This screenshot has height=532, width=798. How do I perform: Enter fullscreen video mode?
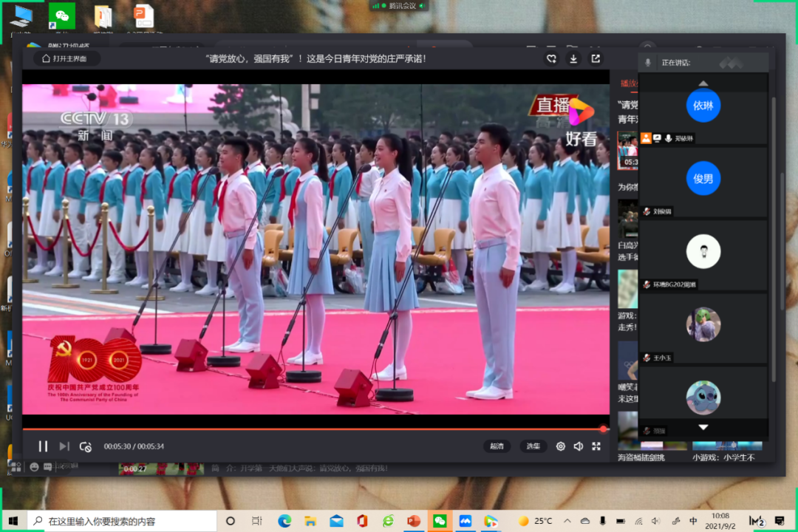click(x=596, y=446)
